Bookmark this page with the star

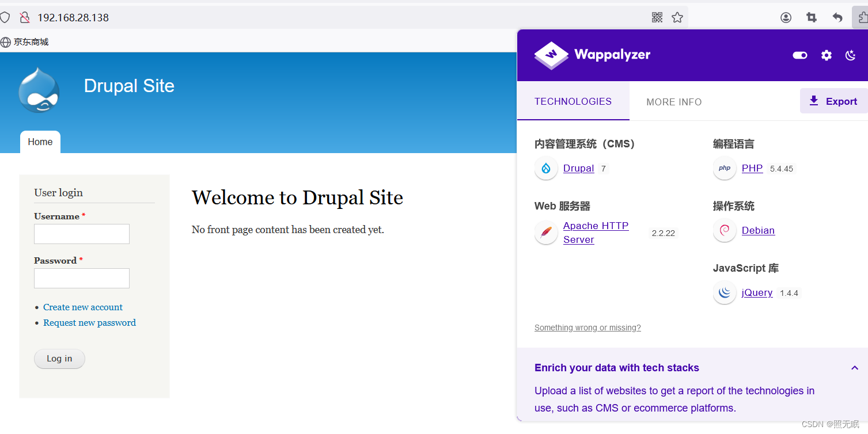point(677,17)
